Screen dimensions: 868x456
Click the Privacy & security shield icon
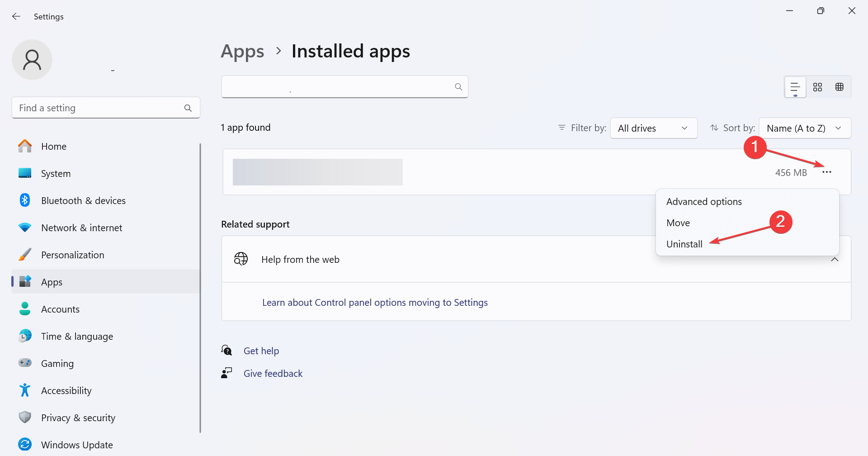[x=25, y=417]
